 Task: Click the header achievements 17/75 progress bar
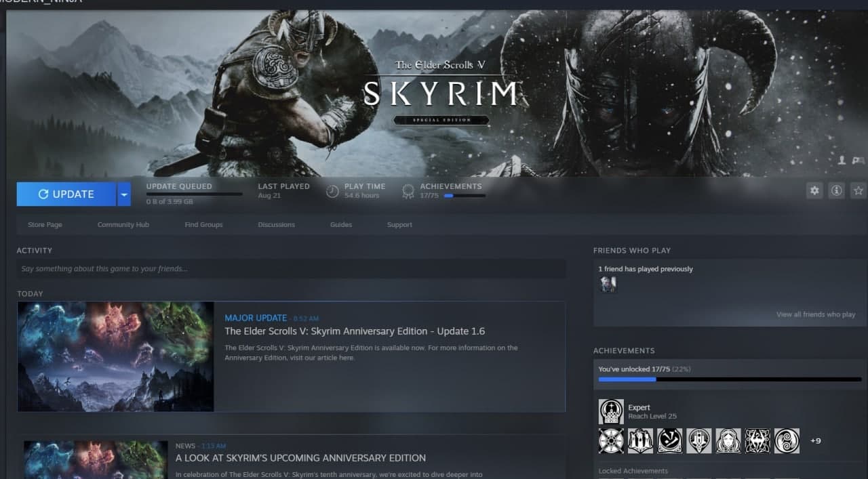(465, 196)
